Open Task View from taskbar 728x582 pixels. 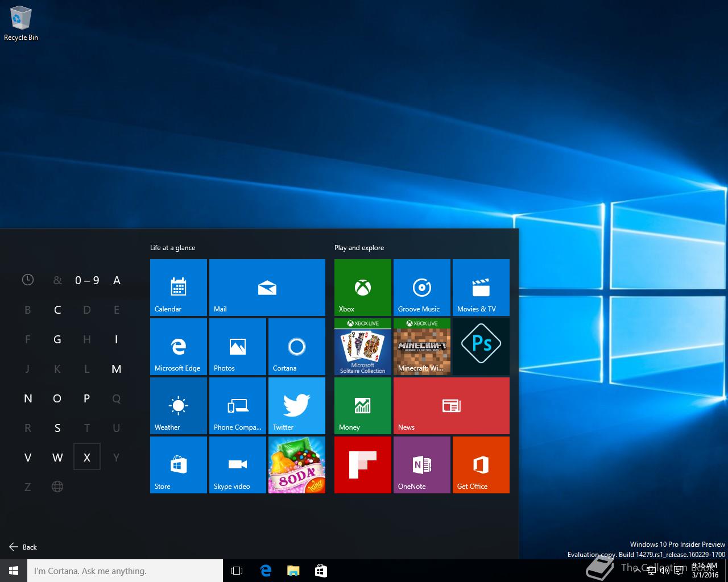click(x=237, y=571)
